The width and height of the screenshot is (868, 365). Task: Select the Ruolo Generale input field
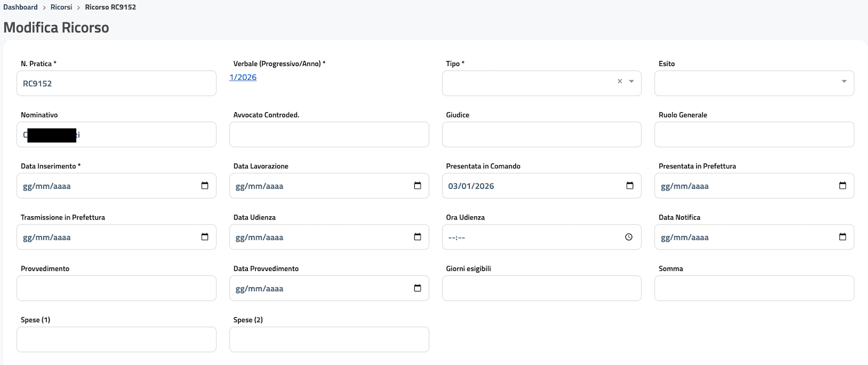[754, 135]
